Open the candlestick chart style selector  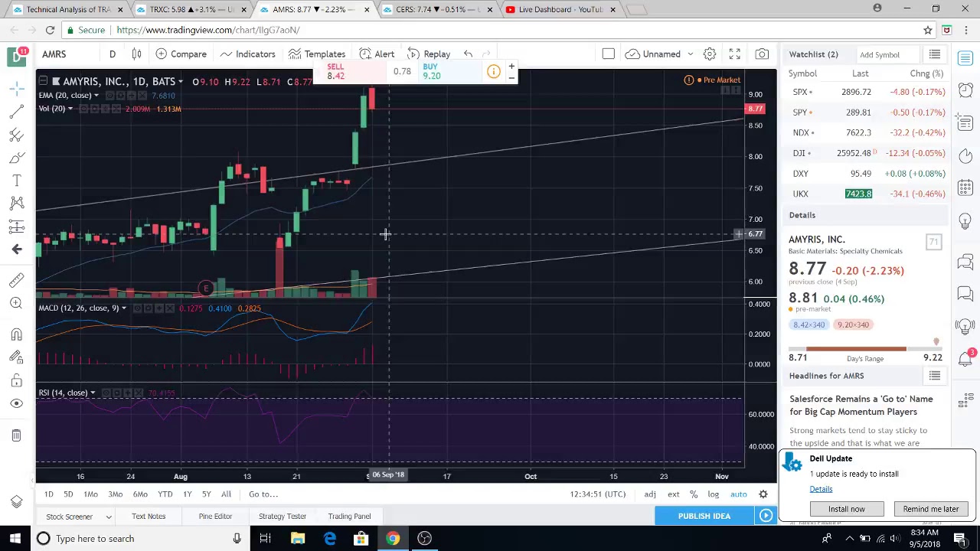tap(136, 54)
